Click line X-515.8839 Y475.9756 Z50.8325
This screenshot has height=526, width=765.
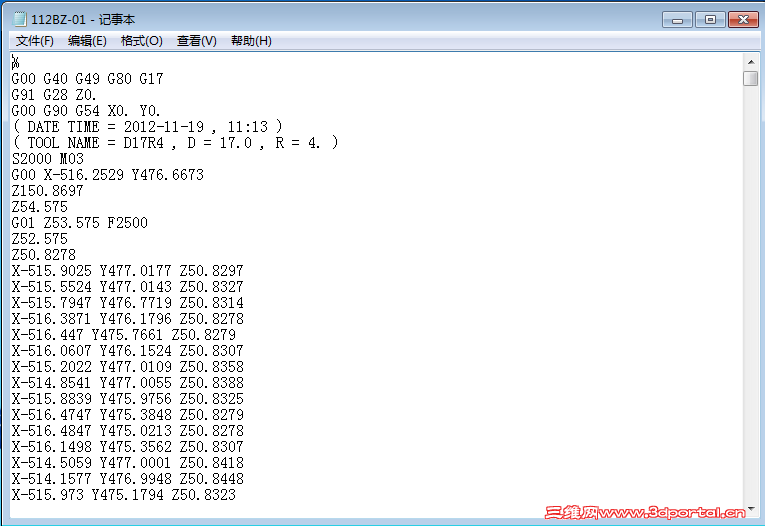tap(127, 399)
